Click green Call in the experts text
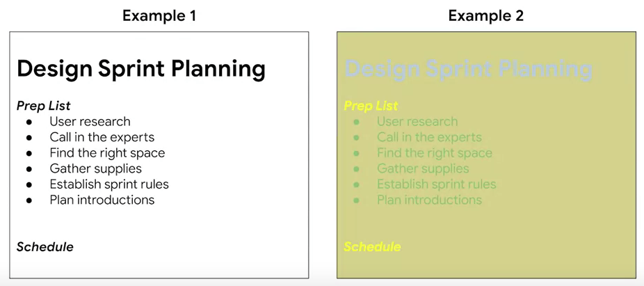644x286 pixels. tap(430, 137)
